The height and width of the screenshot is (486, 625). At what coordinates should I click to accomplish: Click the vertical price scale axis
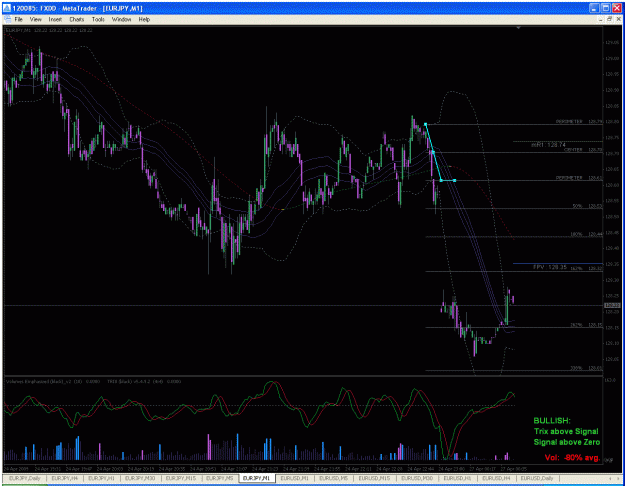point(613,201)
